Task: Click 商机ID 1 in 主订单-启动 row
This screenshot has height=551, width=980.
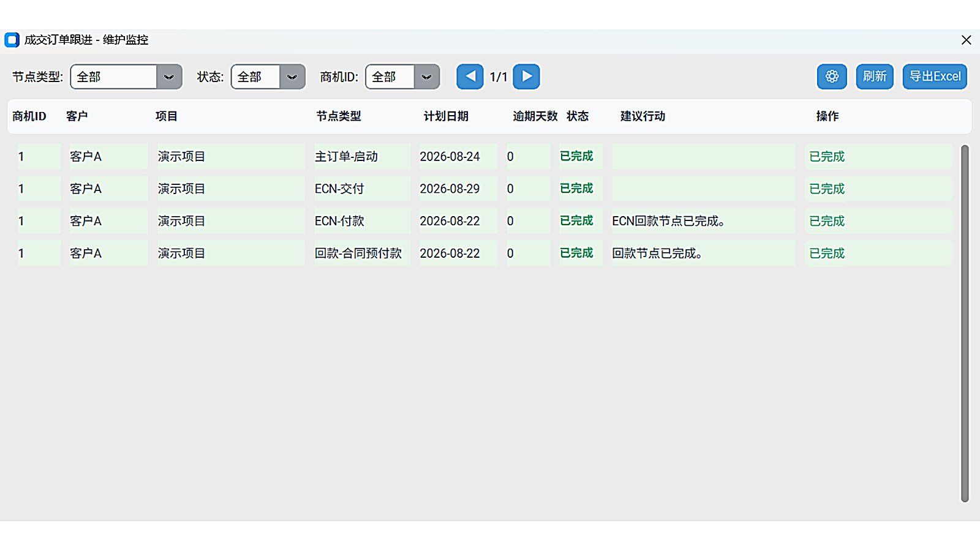Action: pyautogui.click(x=21, y=157)
